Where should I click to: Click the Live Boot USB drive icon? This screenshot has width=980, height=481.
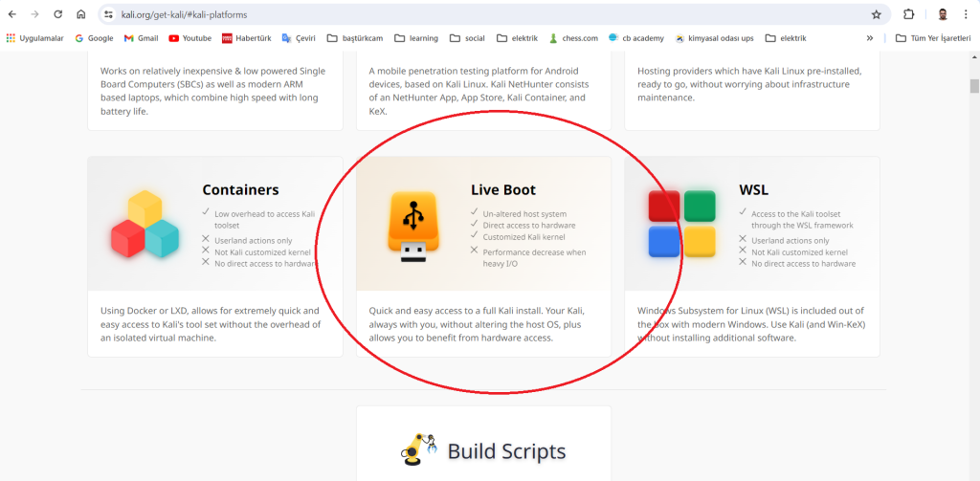pyautogui.click(x=412, y=226)
